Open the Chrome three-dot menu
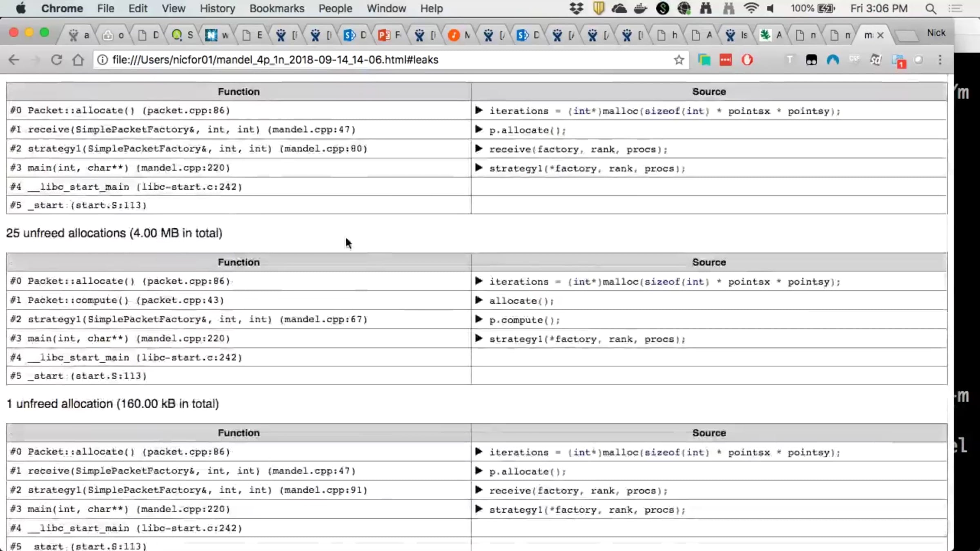The image size is (980, 551). [x=940, y=60]
